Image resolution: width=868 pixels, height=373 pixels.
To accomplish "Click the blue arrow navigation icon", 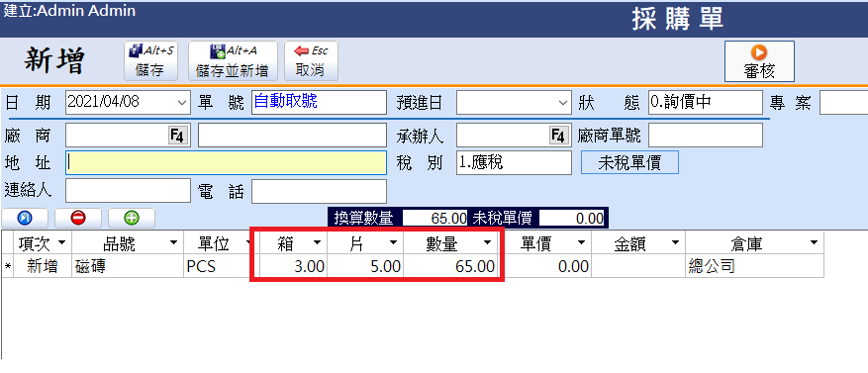I will pyautogui.click(x=25, y=218).
